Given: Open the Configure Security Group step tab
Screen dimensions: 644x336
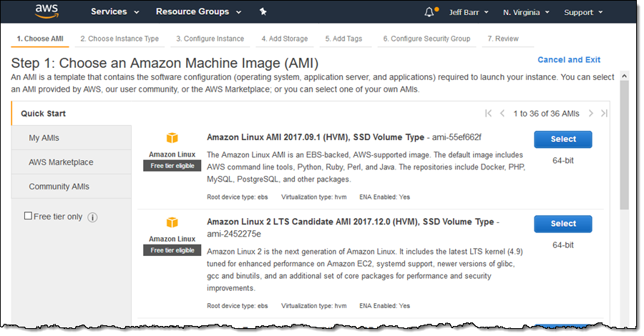Looking at the screenshot, I should [x=426, y=39].
